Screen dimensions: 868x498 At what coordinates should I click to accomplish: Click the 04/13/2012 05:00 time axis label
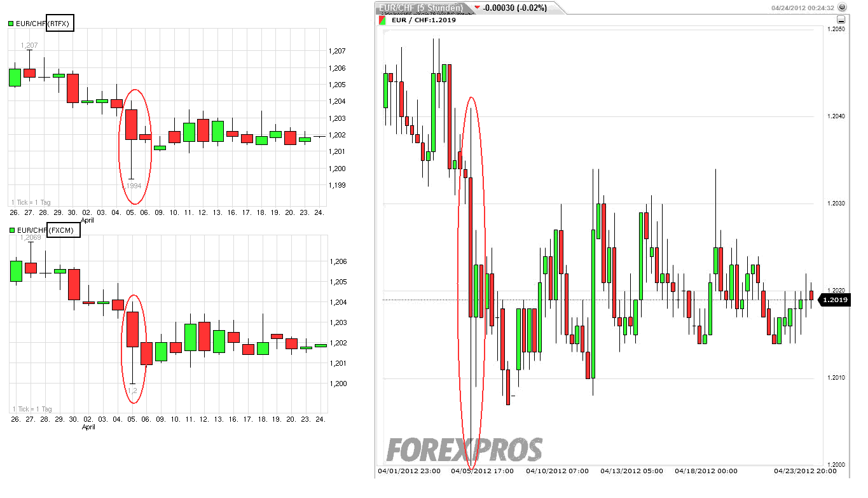coord(631,471)
